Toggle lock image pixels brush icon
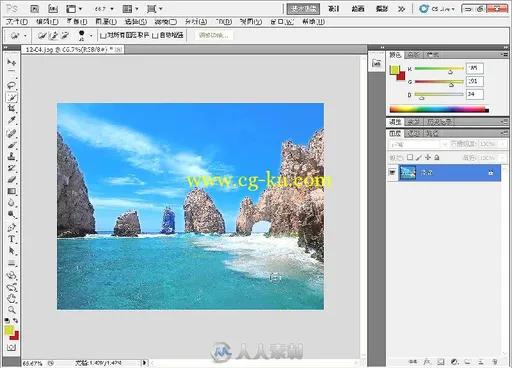 419,157
